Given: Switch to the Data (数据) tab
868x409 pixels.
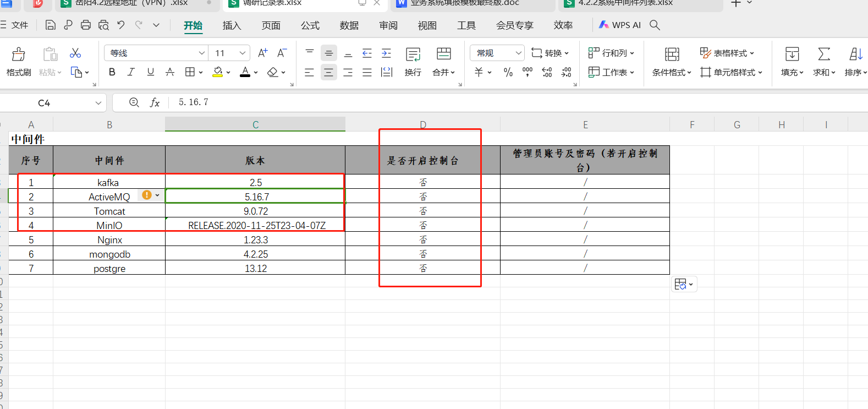Looking at the screenshot, I should pos(349,25).
